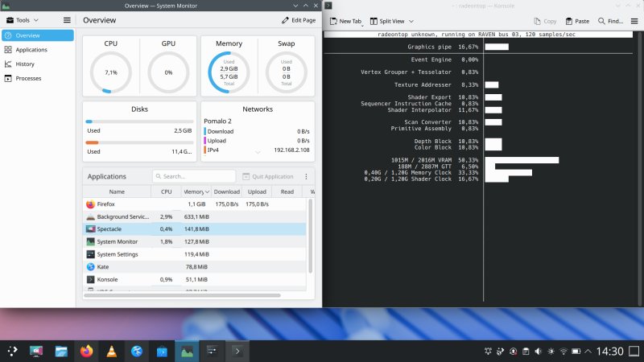Screen dimensions: 644x362
Task: Launch VLC from the taskbar
Action: [111, 352]
